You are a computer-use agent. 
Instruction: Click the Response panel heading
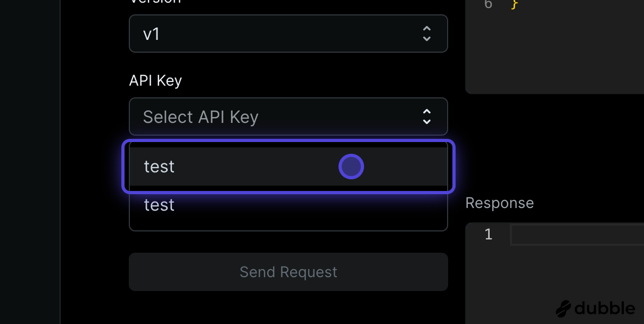(x=499, y=203)
